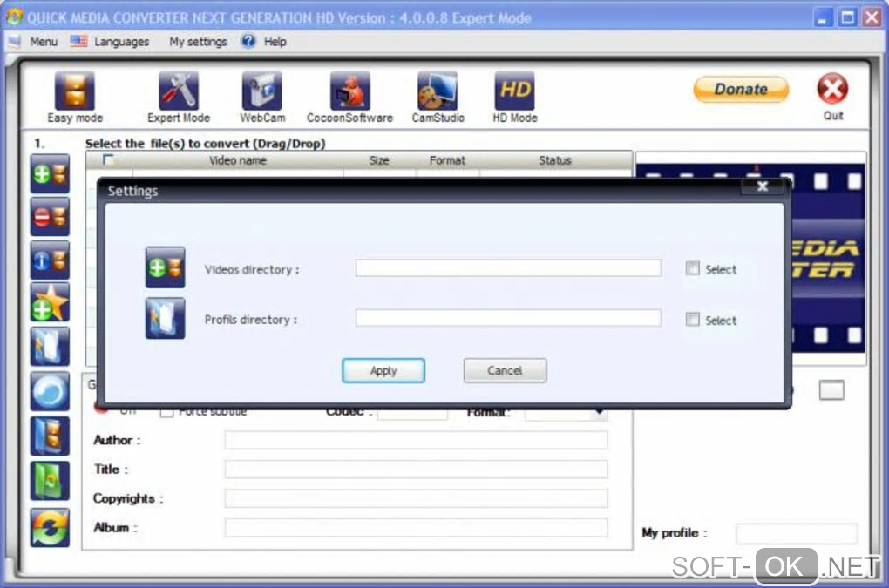Click the sidebar icon with document and film strip

point(51,436)
